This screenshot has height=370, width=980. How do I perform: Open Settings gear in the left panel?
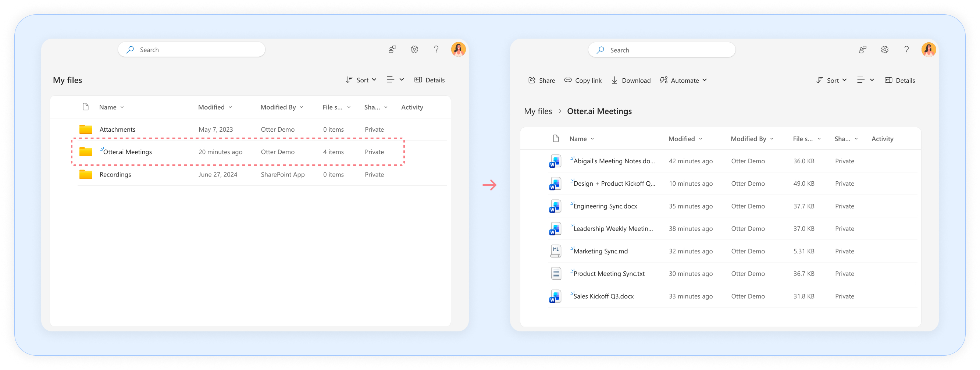pos(414,50)
